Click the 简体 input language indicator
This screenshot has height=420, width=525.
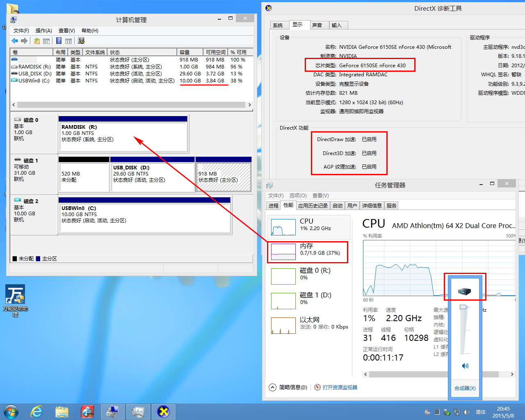coord(481,412)
